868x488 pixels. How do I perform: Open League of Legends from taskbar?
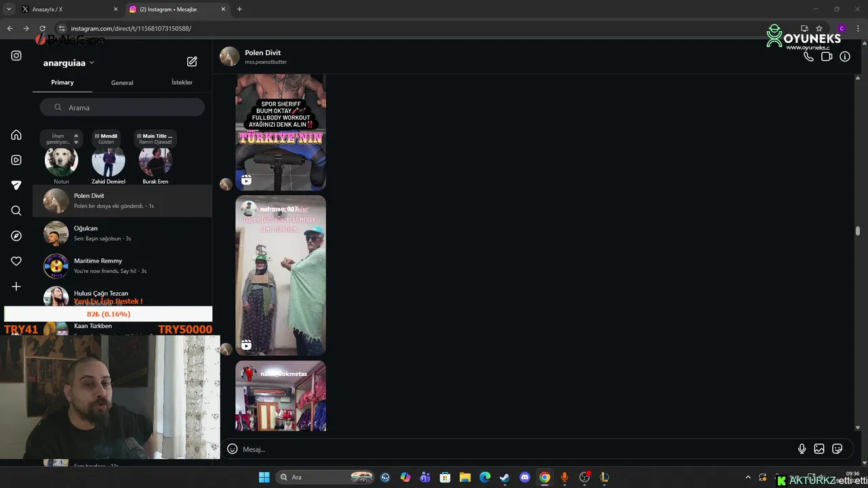[604, 477]
